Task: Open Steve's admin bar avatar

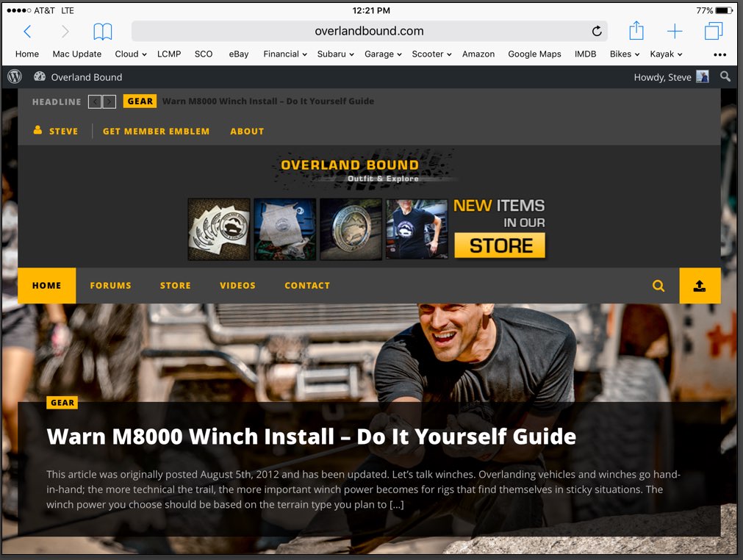Action: (x=703, y=76)
